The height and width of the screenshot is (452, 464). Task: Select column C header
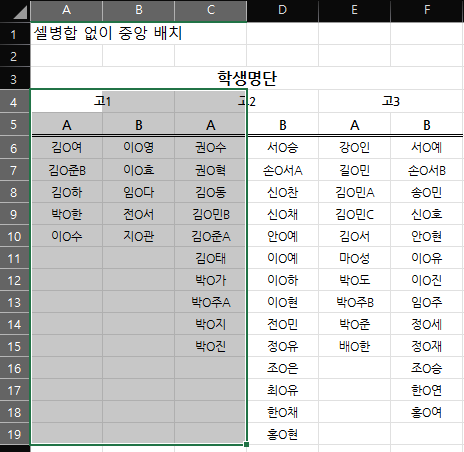210,11
